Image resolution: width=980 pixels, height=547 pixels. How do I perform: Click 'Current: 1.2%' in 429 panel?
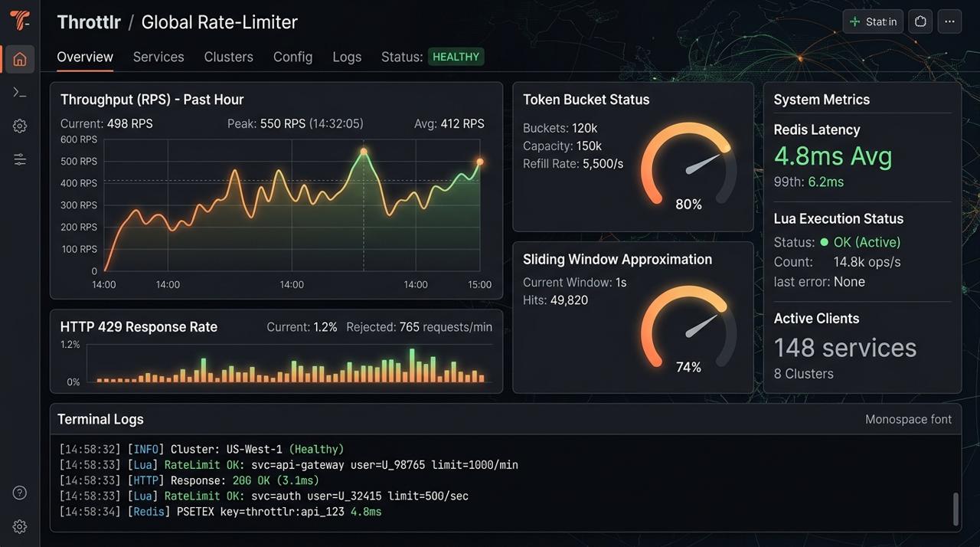(302, 327)
